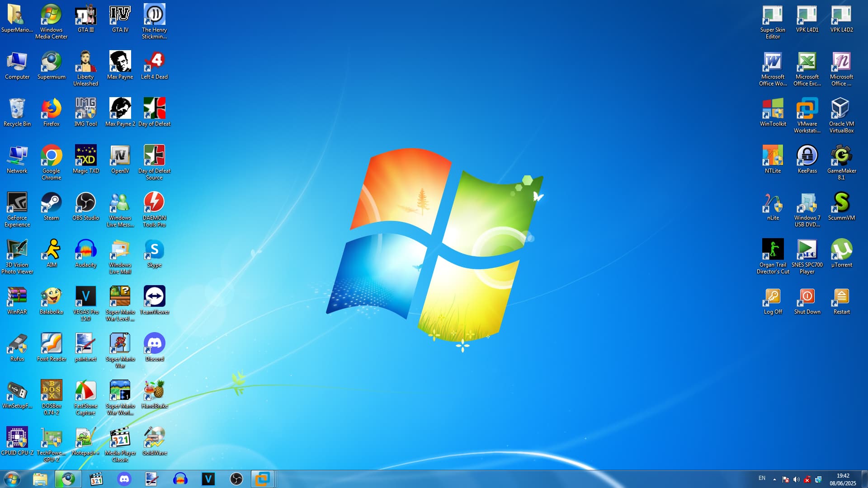Select the HandBrake pineapple icon
Screen dimensions: 868x488
[154, 390]
